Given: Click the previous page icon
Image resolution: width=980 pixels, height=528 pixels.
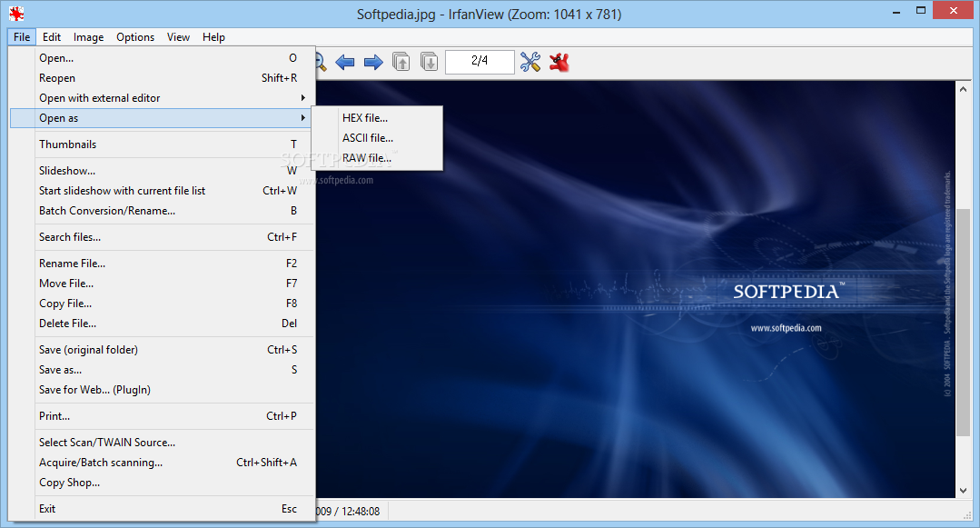Looking at the screenshot, I should (x=401, y=61).
